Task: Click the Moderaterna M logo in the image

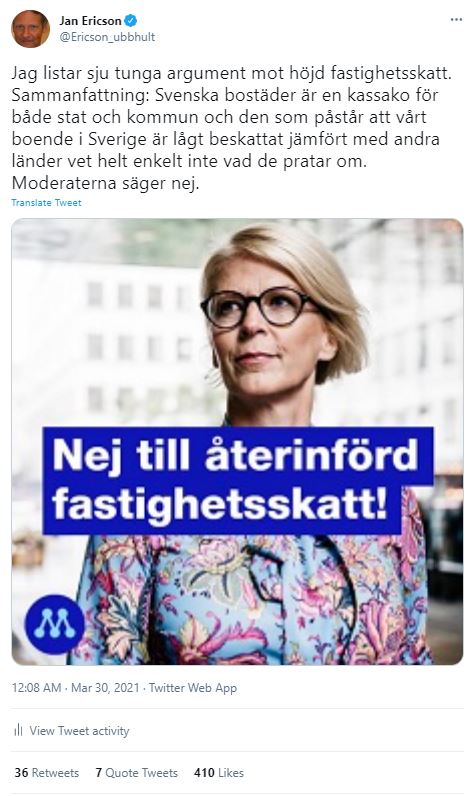Action: click(x=54, y=624)
